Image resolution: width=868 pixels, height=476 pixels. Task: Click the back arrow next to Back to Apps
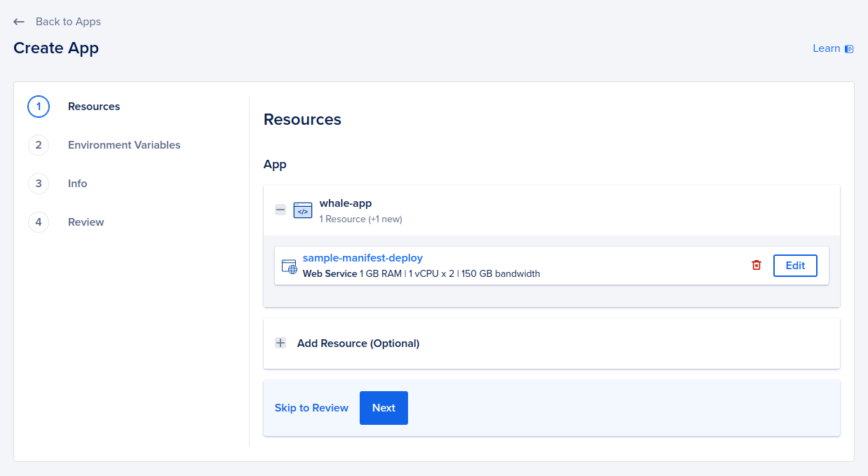coord(19,21)
